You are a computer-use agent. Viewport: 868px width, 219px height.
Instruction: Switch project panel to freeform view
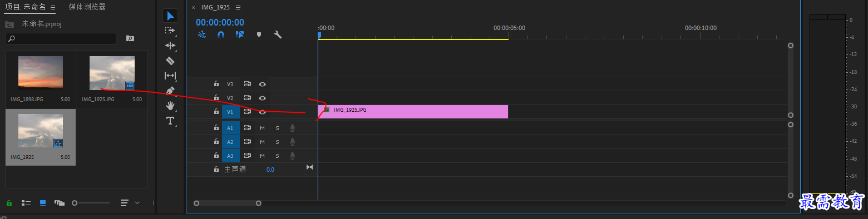(60, 203)
